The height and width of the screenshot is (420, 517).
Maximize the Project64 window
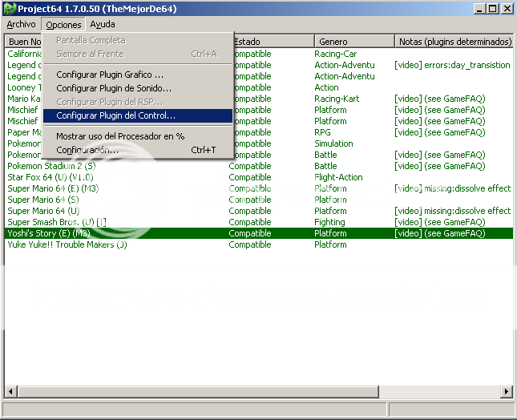tap(493, 9)
